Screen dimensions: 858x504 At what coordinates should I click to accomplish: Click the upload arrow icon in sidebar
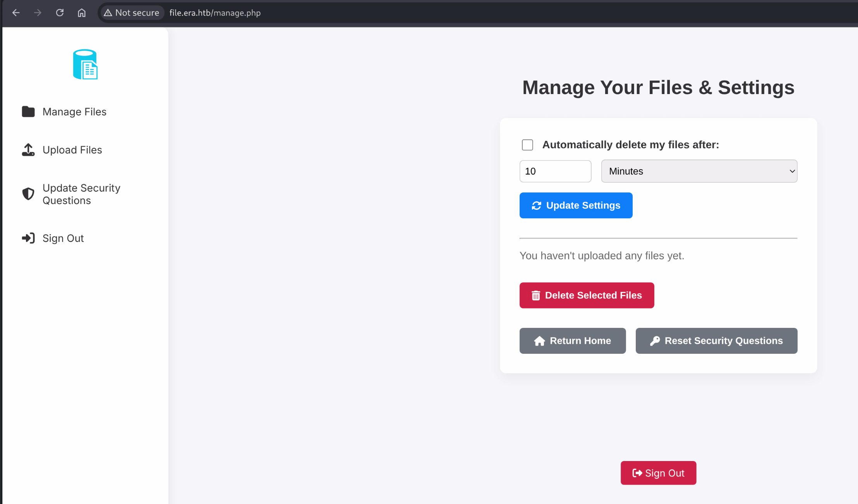click(28, 150)
